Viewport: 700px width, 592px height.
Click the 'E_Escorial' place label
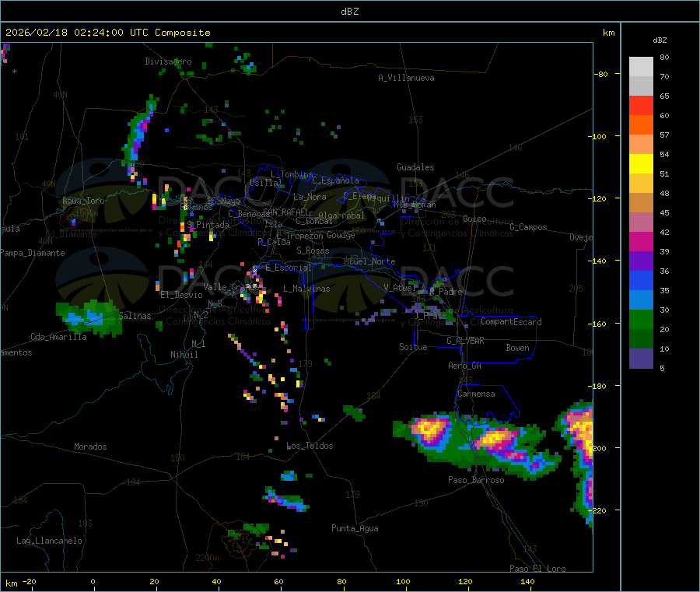pos(289,268)
